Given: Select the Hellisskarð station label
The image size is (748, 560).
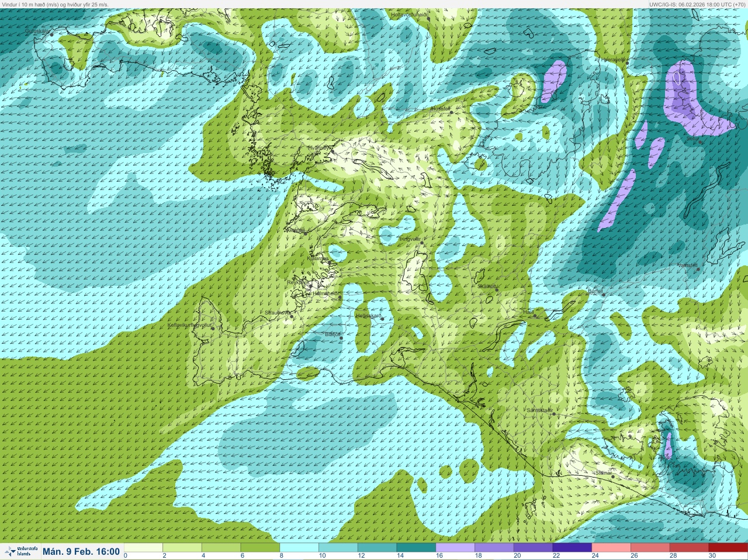Looking at the screenshot, I should [368, 316].
